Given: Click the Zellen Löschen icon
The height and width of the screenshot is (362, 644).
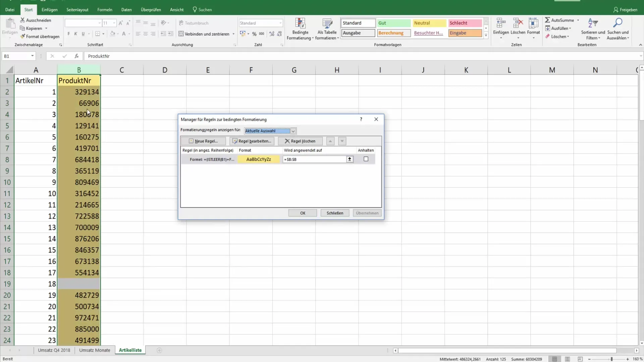Looking at the screenshot, I should point(518,23).
